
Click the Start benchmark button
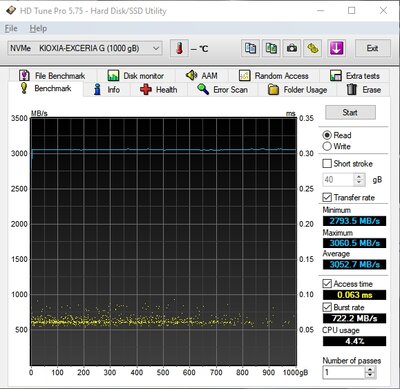pos(350,113)
